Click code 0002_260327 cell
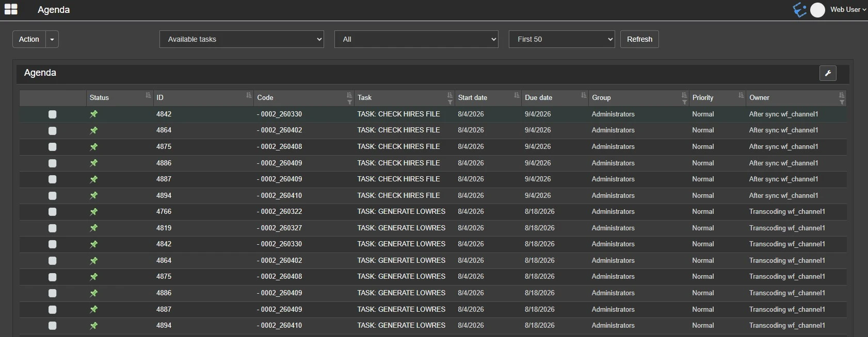The height and width of the screenshot is (337, 868). pos(280,228)
